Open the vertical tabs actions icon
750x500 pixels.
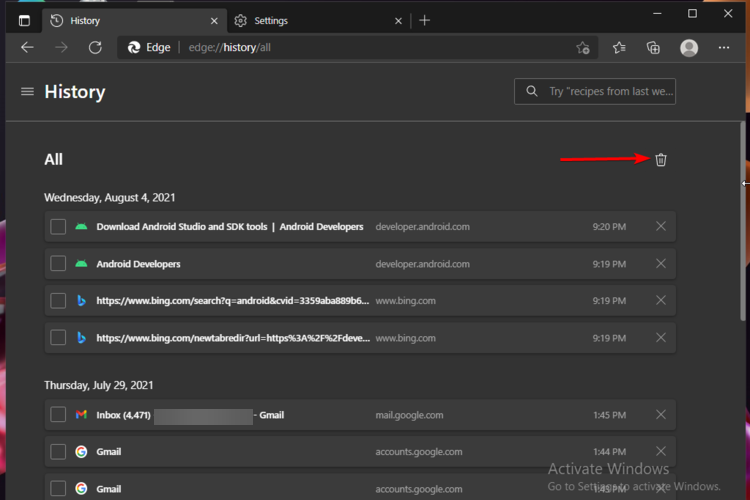24,20
